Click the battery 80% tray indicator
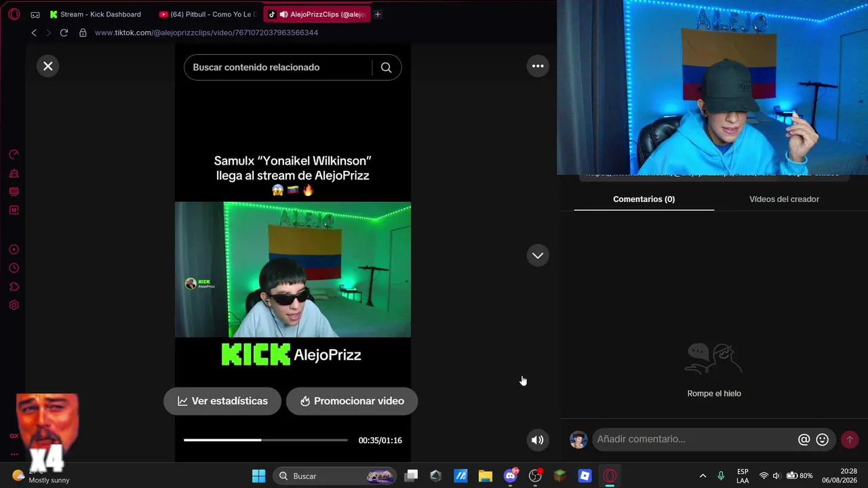The width and height of the screenshot is (868, 488). 800,476
